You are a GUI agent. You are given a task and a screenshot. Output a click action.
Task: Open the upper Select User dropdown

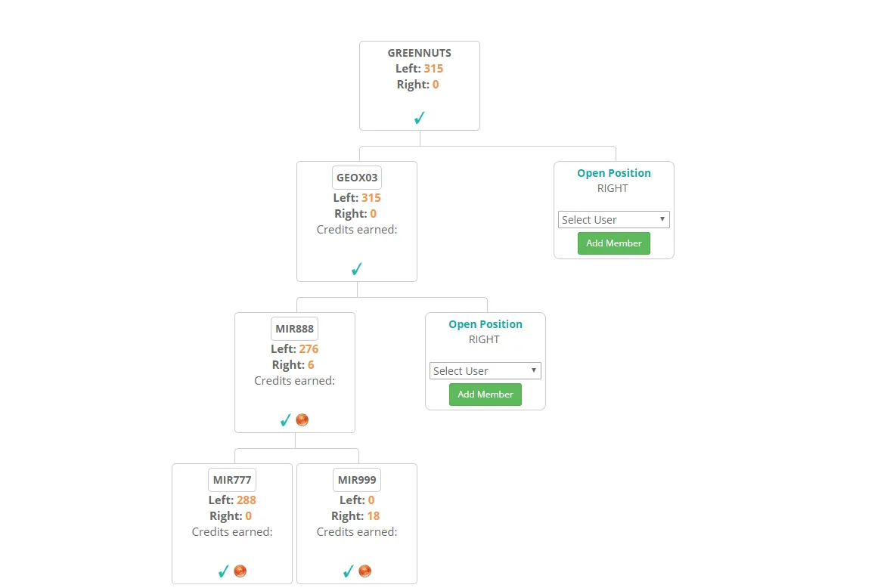(x=613, y=220)
